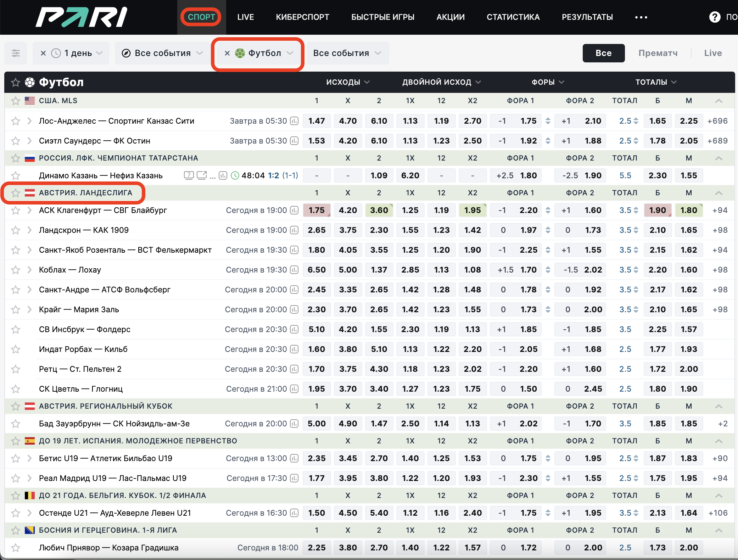Adjust total 2.5 stepper for Сиэтл Саундерс

click(x=636, y=141)
